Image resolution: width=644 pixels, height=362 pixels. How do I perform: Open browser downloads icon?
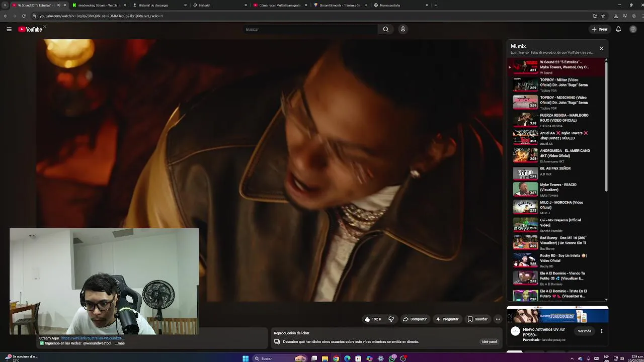[x=616, y=16]
